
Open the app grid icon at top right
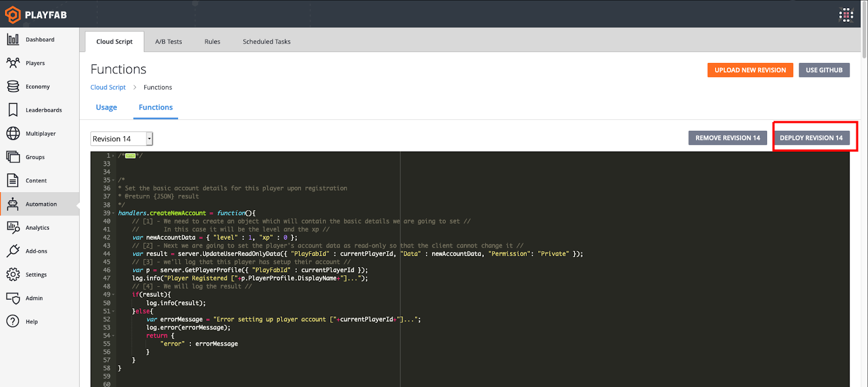[x=846, y=15]
